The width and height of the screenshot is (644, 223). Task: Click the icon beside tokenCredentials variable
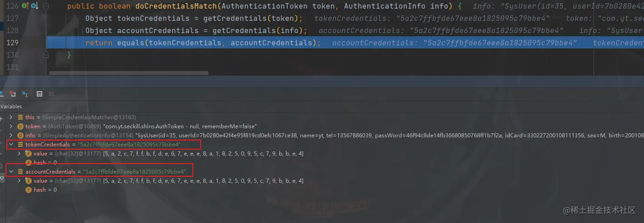20,145
